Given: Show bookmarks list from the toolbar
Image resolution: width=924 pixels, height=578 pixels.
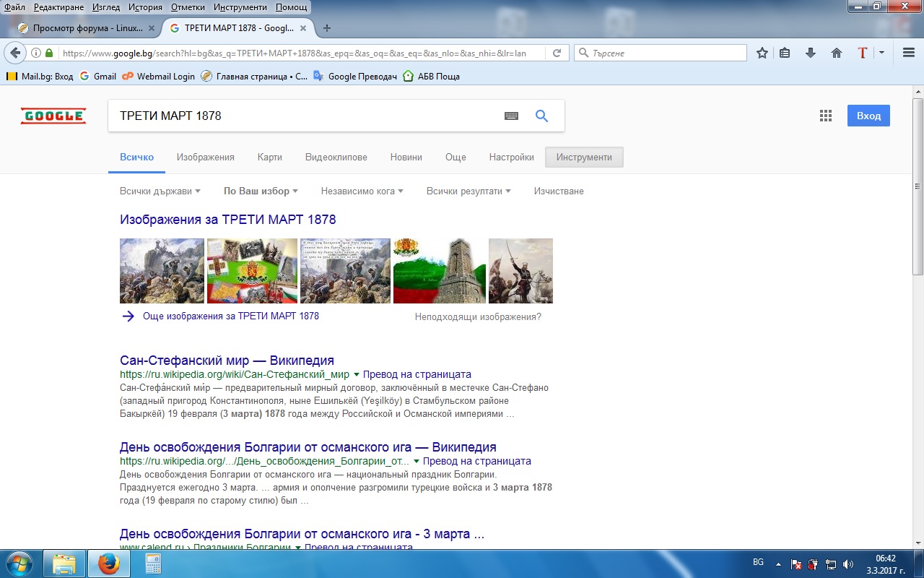Looking at the screenshot, I should tap(785, 53).
